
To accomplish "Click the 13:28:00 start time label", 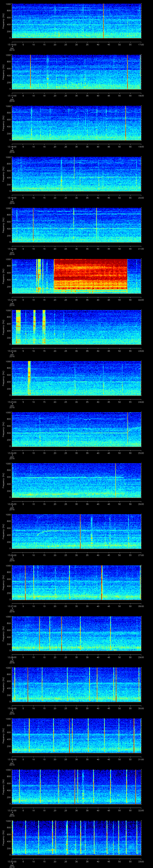I will click(12, 657).
